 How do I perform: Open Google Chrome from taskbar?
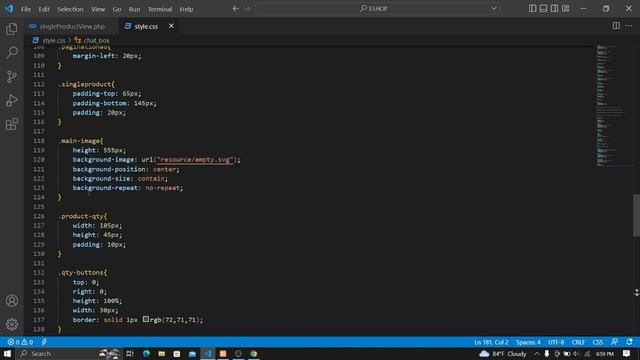pyautogui.click(x=253, y=353)
